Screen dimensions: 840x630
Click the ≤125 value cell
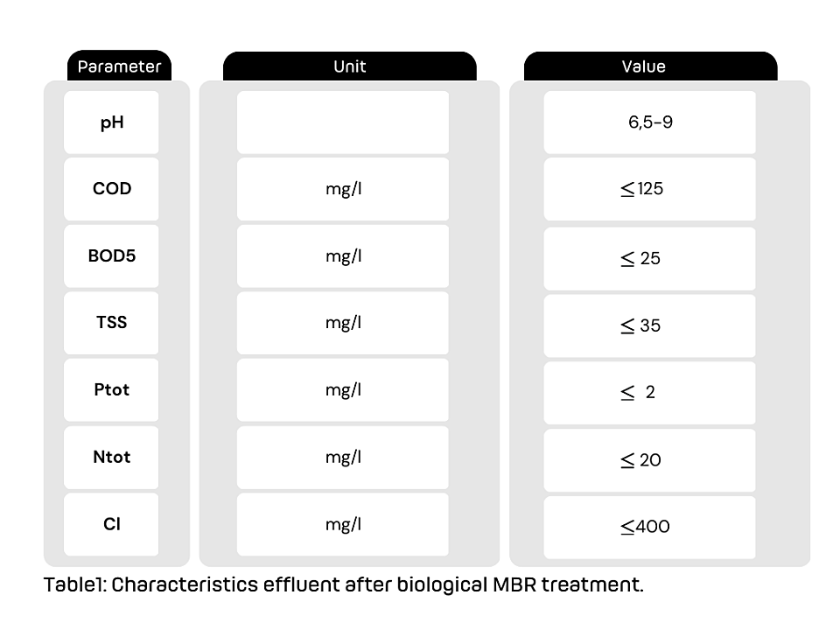point(650,189)
